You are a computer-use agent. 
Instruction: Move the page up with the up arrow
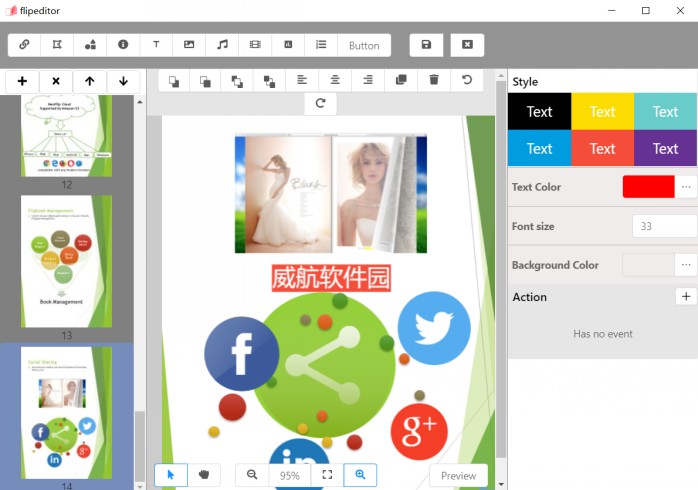coord(89,81)
